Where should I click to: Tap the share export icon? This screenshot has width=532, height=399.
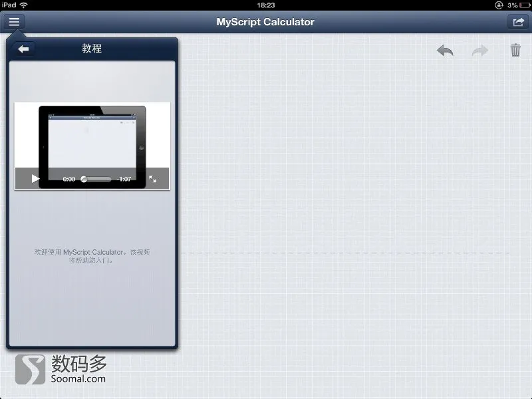[518, 22]
